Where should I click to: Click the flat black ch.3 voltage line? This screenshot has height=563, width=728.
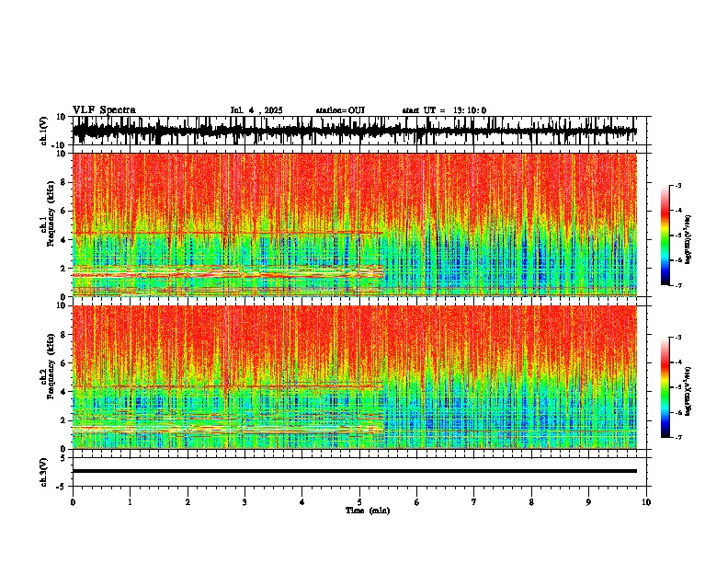(x=354, y=471)
